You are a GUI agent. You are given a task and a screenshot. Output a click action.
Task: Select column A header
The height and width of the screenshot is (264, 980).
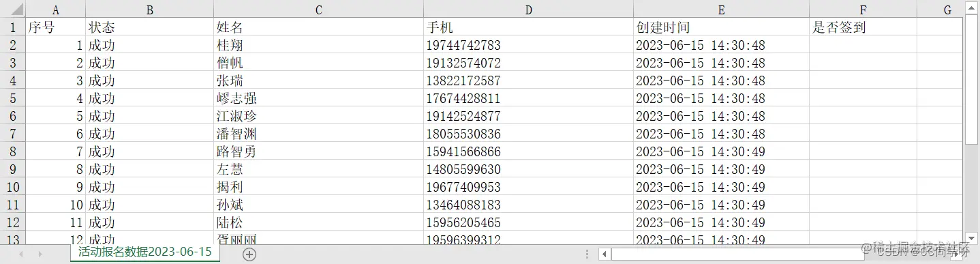pyautogui.click(x=56, y=10)
